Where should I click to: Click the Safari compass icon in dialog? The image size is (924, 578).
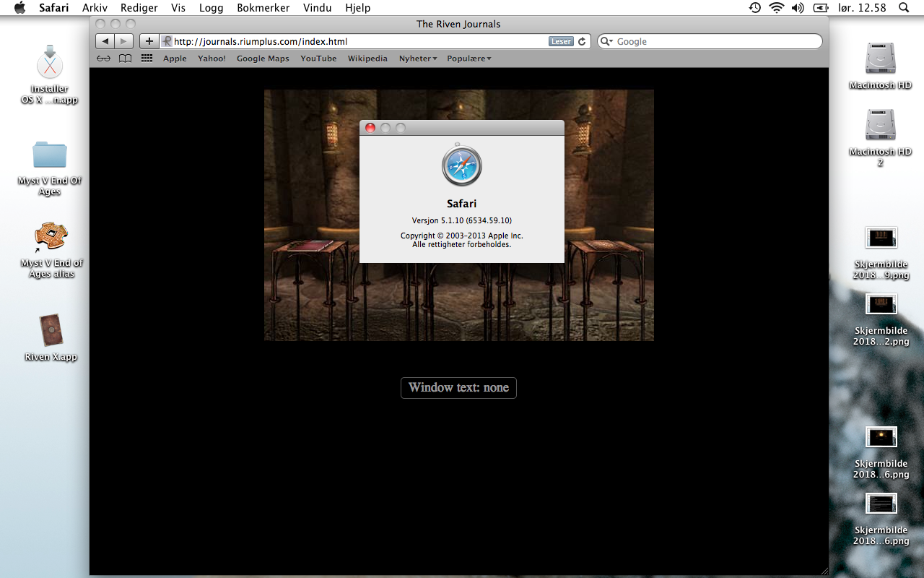click(x=462, y=165)
